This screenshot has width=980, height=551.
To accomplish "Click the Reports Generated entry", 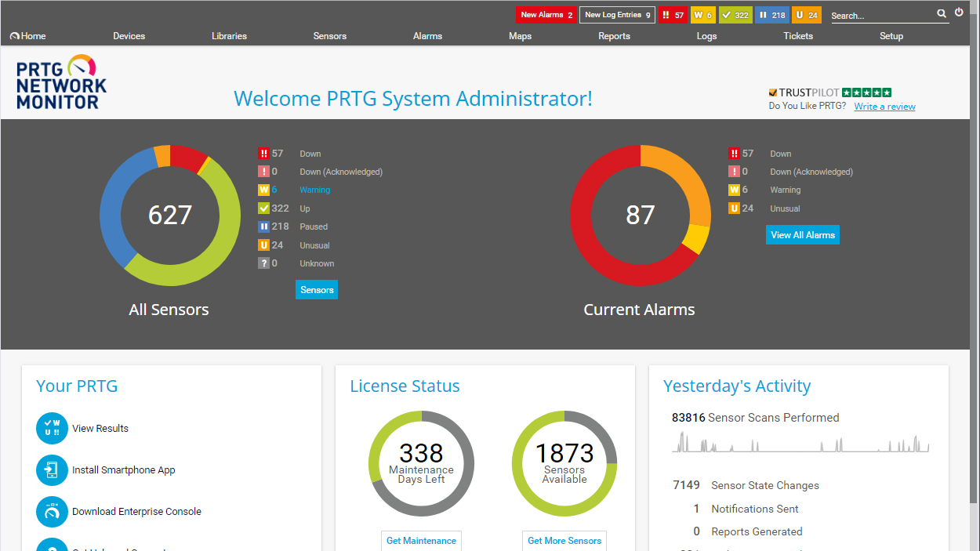I will click(x=748, y=531).
